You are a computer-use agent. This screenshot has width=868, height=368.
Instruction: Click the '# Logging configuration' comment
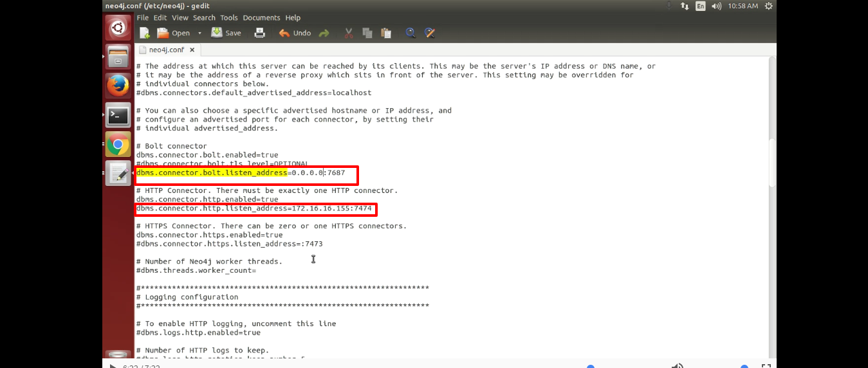point(187,297)
